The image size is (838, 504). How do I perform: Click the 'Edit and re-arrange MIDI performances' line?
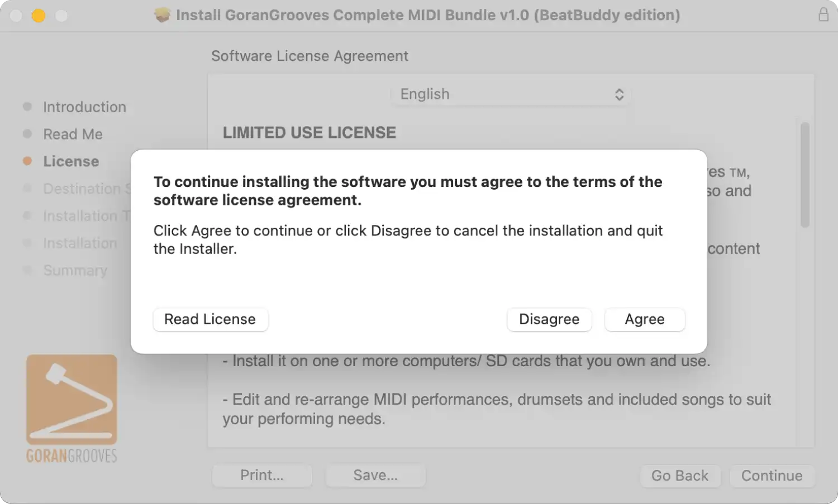tap(497, 409)
